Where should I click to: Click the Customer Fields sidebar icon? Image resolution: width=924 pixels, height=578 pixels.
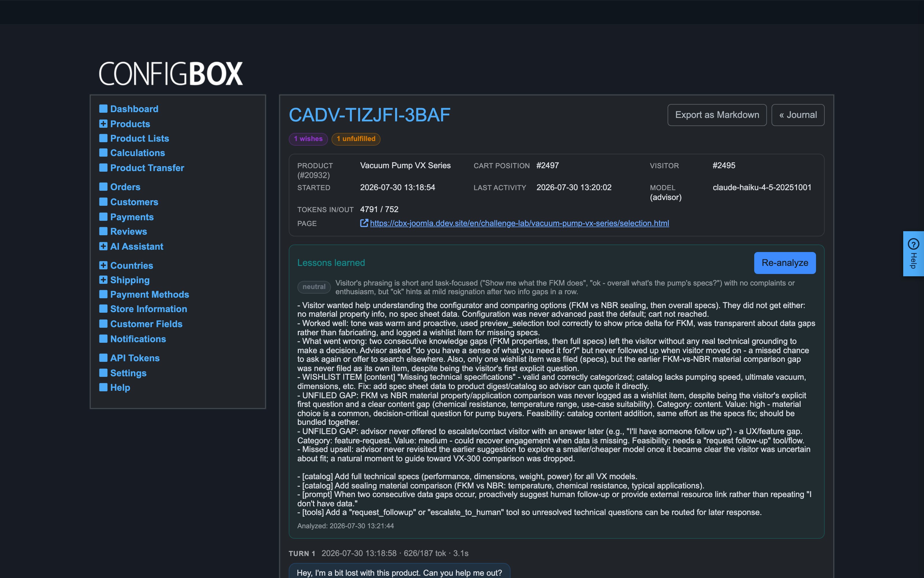[x=103, y=324]
